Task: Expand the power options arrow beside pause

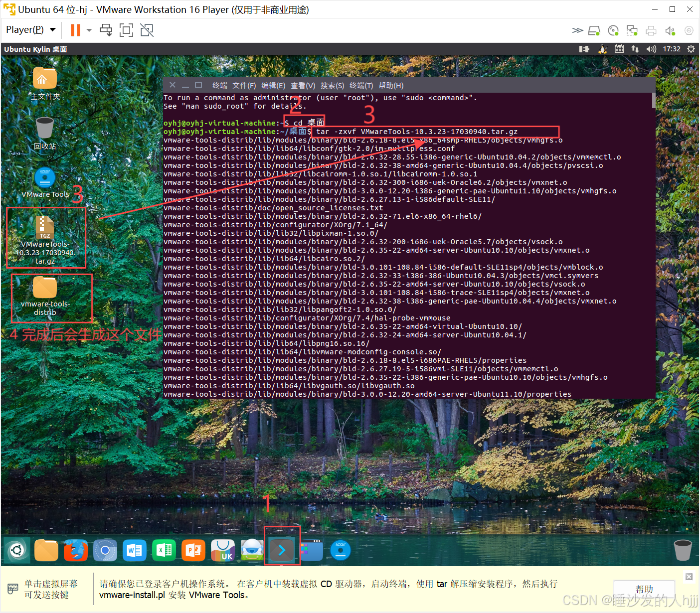Action: tap(89, 30)
